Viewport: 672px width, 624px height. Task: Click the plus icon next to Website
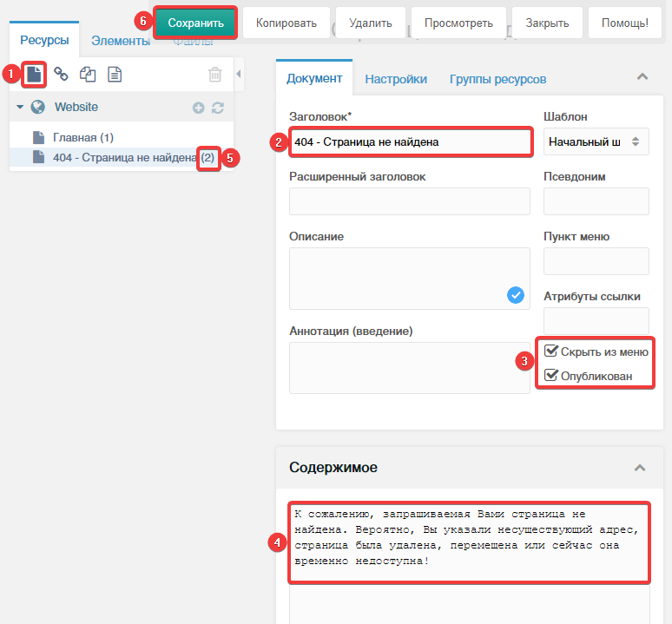point(198,108)
